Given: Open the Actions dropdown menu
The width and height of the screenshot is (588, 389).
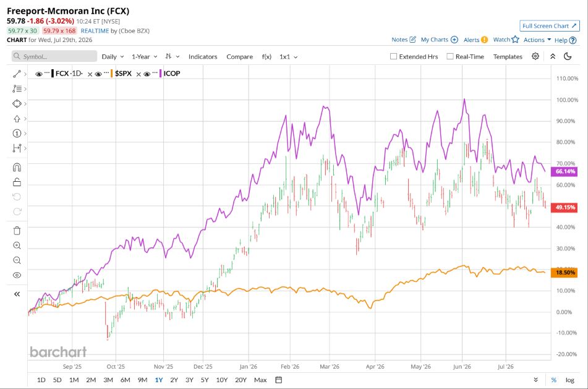Looking at the screenshot, I should (x=537, y=40).
